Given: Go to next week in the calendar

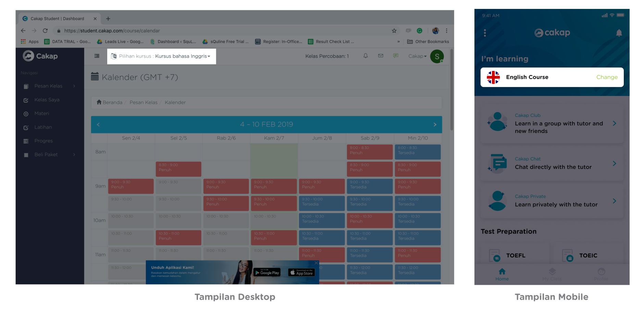Looking at the screenshot, I should pyautogui.click(x=435, y=124).
